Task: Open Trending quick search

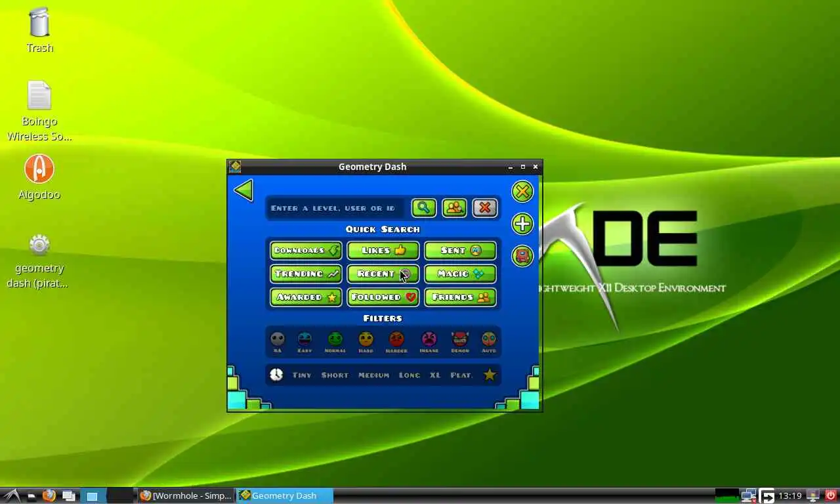Action: click(306, 274)
